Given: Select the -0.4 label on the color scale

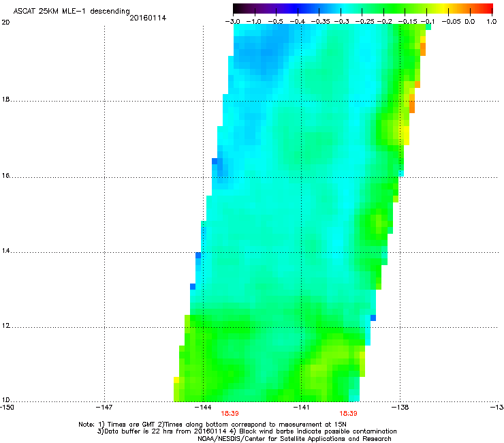Looking at the screenshot, I should click(x=298, y=22).
